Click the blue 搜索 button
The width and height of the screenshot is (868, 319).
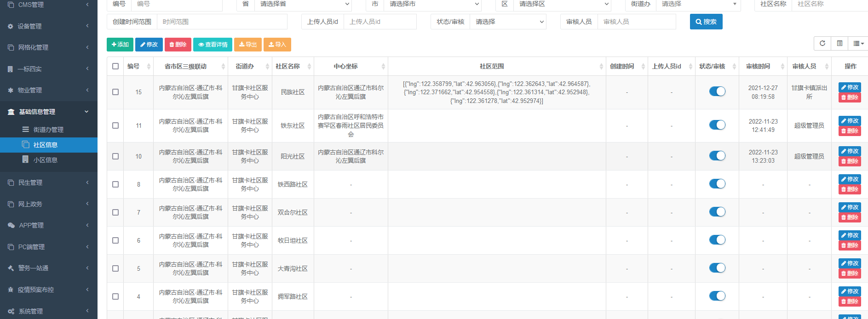point(706,22)
